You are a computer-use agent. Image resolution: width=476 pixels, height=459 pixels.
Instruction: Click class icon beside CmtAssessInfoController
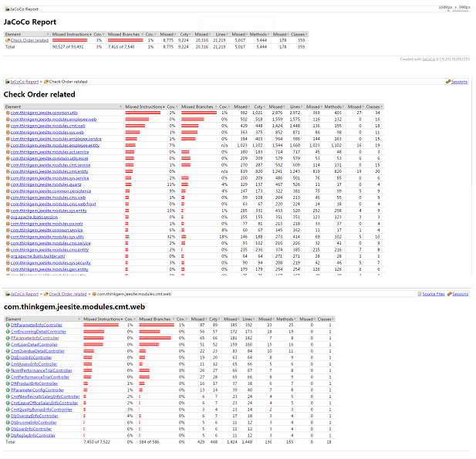[8, 364]
